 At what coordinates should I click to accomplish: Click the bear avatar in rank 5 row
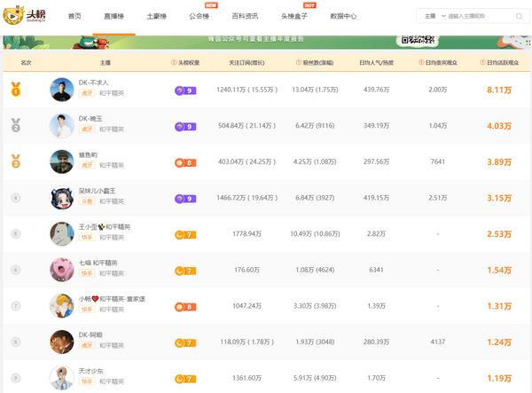[x=62, y=234]
